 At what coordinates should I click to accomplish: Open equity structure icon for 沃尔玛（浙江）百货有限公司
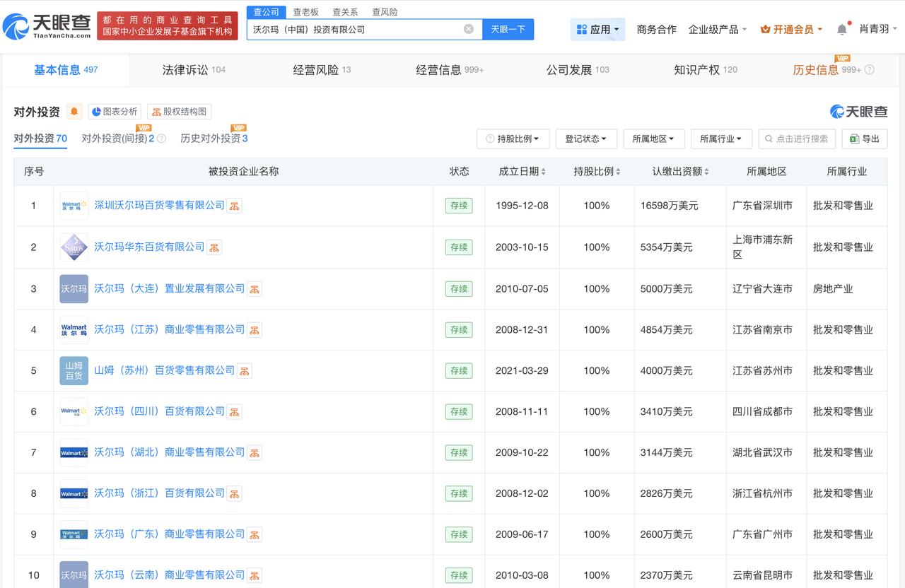coord(235,494)
